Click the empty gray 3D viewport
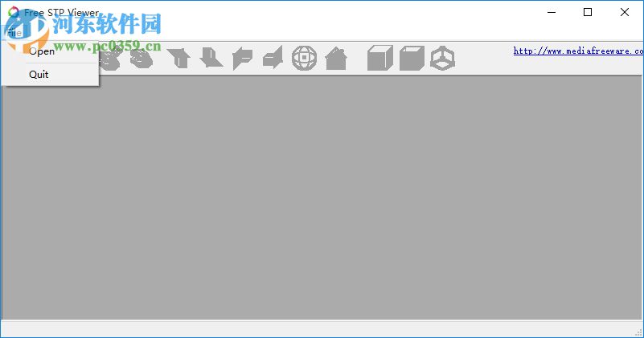Viewport: 644px width, 338px height. pyautogui.click(x=322, y=197)
